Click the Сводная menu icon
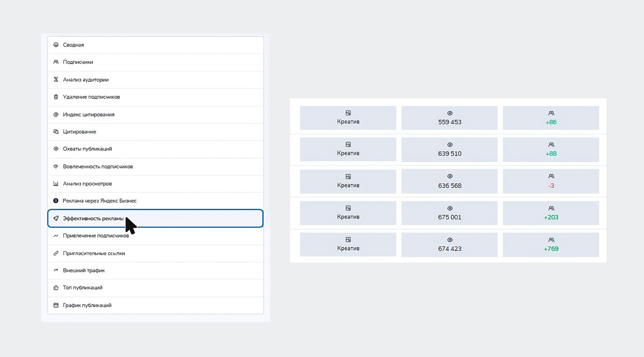Viewport: 644px width, 357px height. [56, 45]
